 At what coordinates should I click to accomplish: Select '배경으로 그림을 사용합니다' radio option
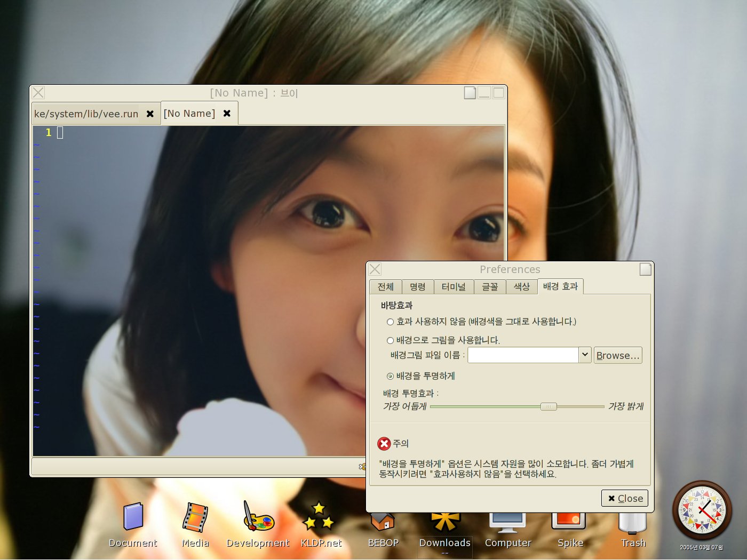coord(390,341)
